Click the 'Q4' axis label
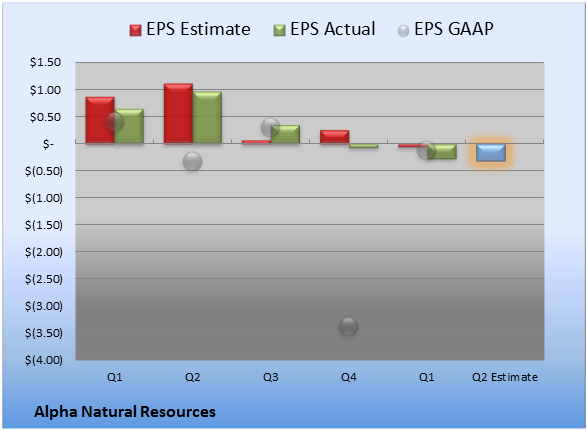587x430 pixels. click(349, 377)
